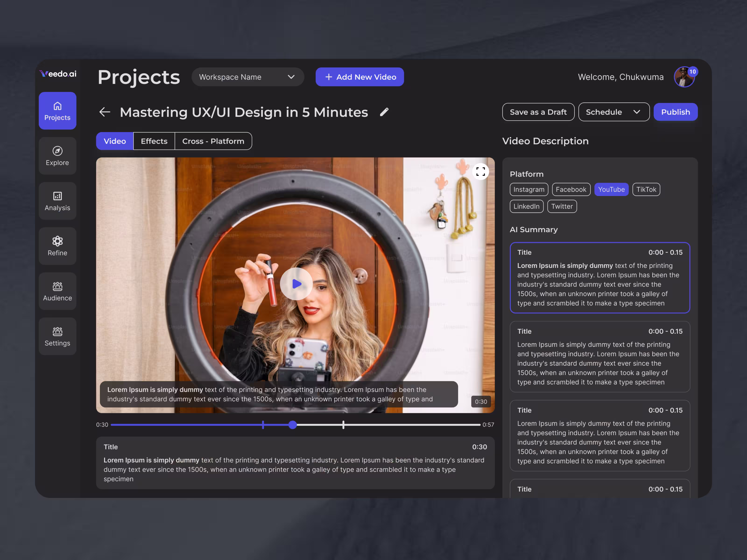Viewport: 747px width, 560px height.
Task: Open the Workspace Name dropdown
Action: click(247, 77)
